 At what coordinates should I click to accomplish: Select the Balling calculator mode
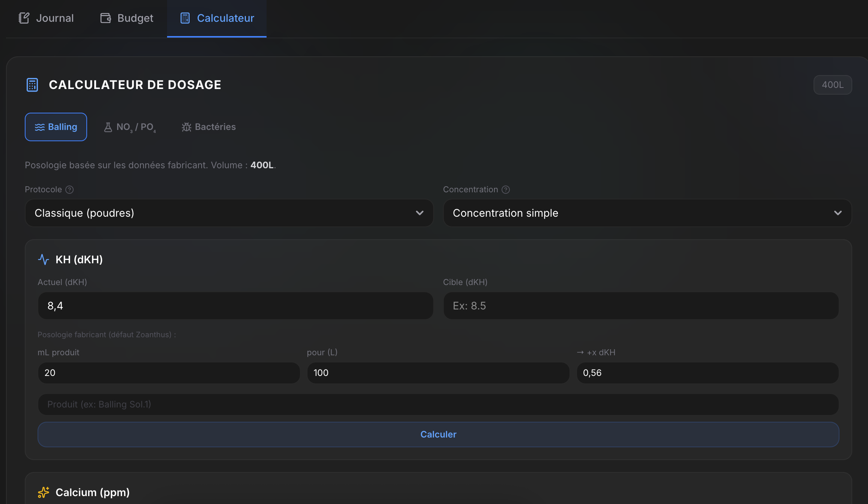point(56,127)
